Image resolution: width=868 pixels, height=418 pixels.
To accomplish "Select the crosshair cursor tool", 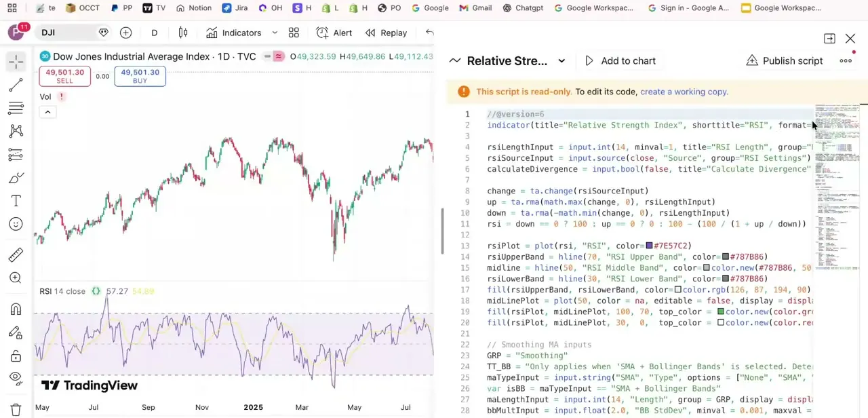I will pyautogui.click(x=16, y=62).
